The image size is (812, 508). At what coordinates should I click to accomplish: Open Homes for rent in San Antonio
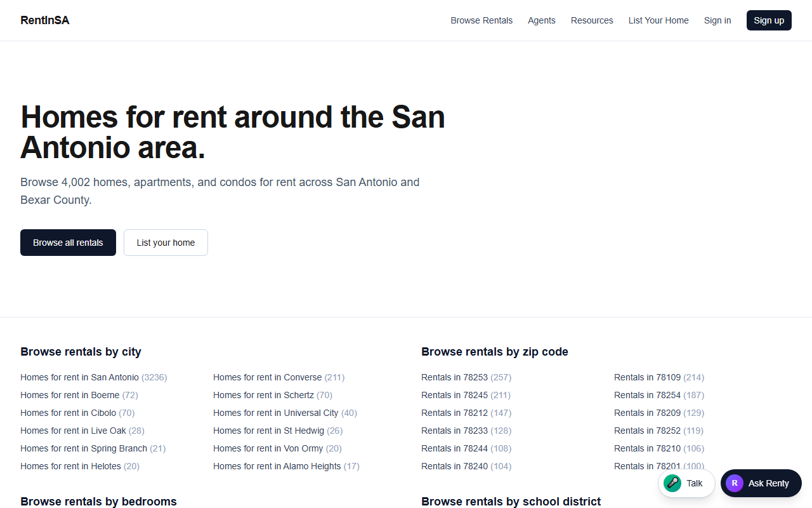point(93,377)
